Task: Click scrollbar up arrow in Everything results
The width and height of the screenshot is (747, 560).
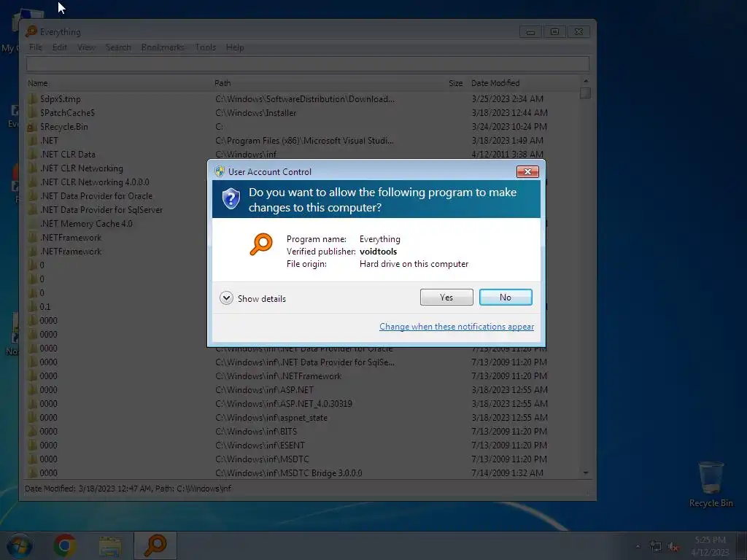Action: (x=586, y=81)
